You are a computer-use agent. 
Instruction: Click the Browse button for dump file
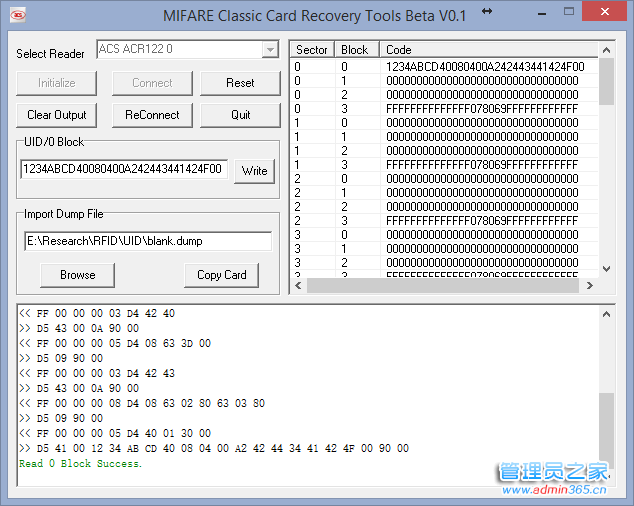click(78, 275)
